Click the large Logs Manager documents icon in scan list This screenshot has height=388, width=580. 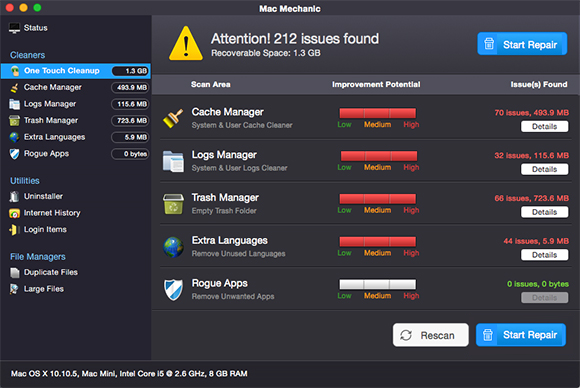(x=173, y=162)
